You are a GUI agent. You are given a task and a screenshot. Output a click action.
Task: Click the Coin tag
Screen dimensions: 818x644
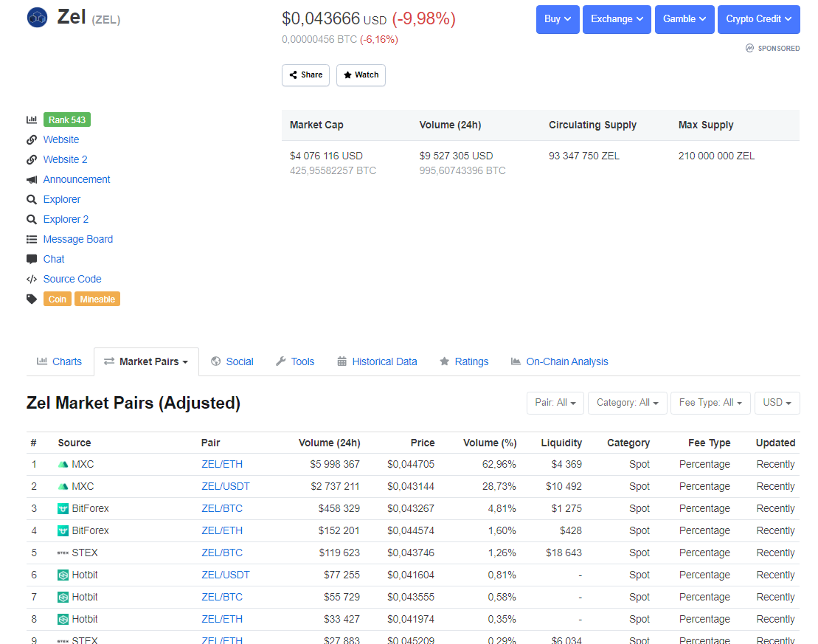click(58, 299)
